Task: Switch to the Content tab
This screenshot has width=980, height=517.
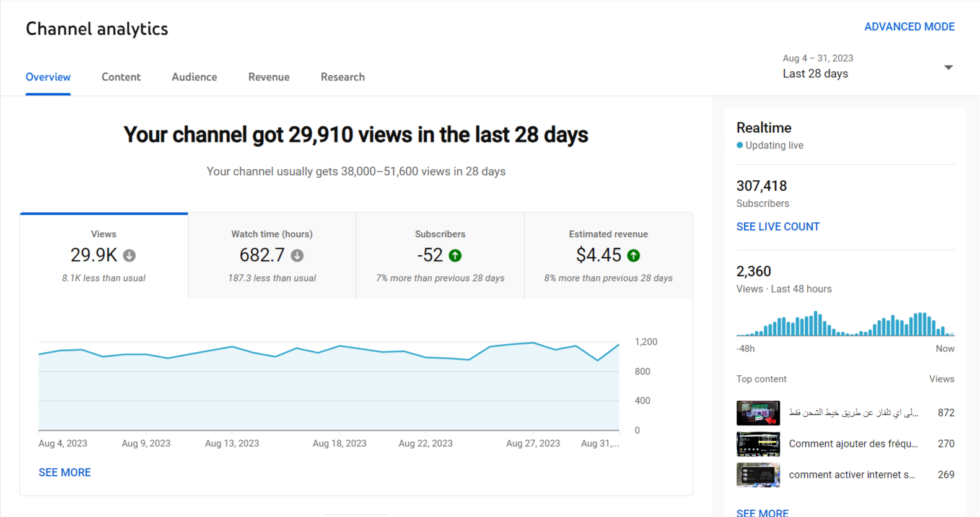Action: click(x=121, y=77)
